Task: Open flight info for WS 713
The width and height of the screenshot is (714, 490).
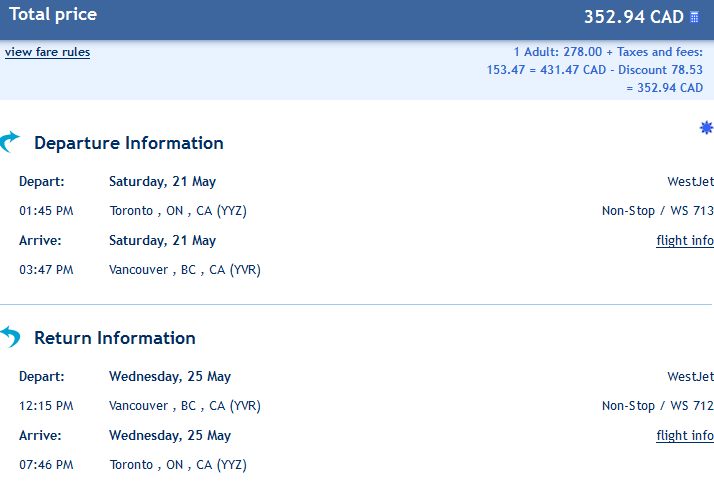Action: pyautogui.click(x=685, y=240)
